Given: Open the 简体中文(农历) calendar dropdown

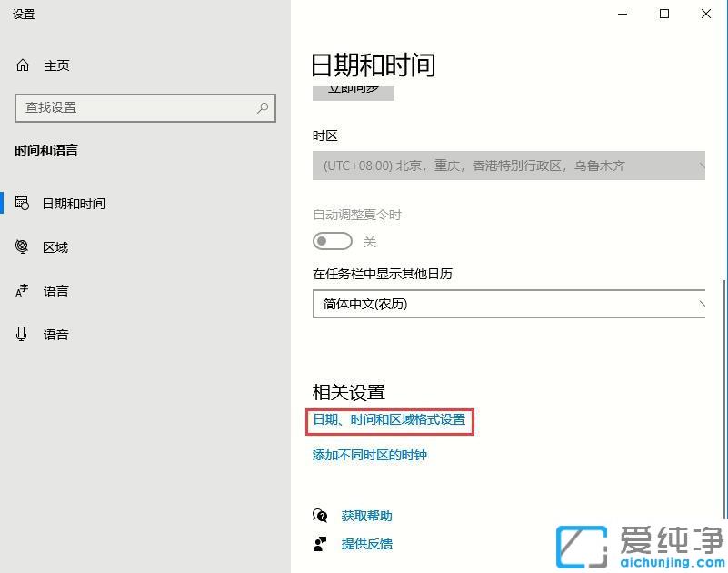Looking at the screenshot, I should pos(509,304).
